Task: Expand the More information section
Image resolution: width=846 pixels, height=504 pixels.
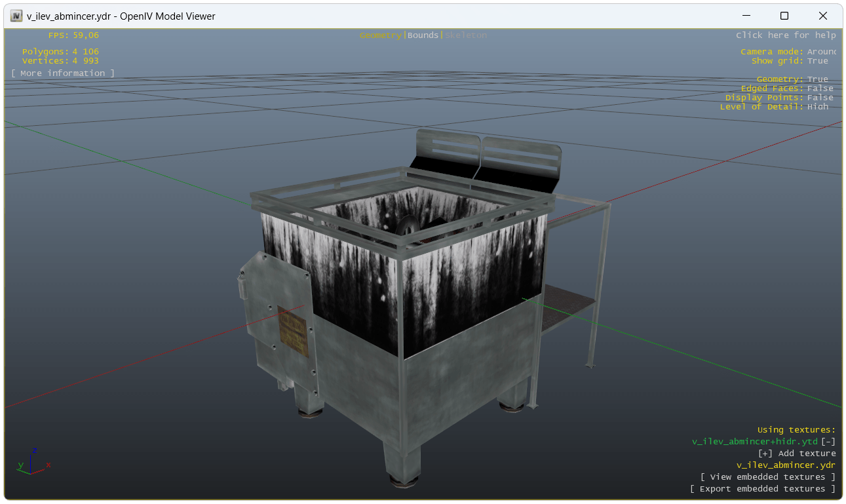Action: (63, 73)
